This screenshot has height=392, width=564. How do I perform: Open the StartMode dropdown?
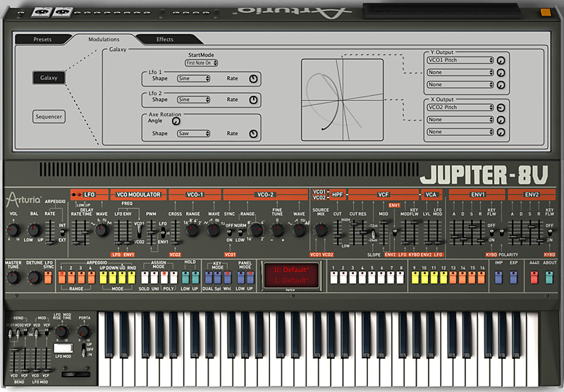202,63
